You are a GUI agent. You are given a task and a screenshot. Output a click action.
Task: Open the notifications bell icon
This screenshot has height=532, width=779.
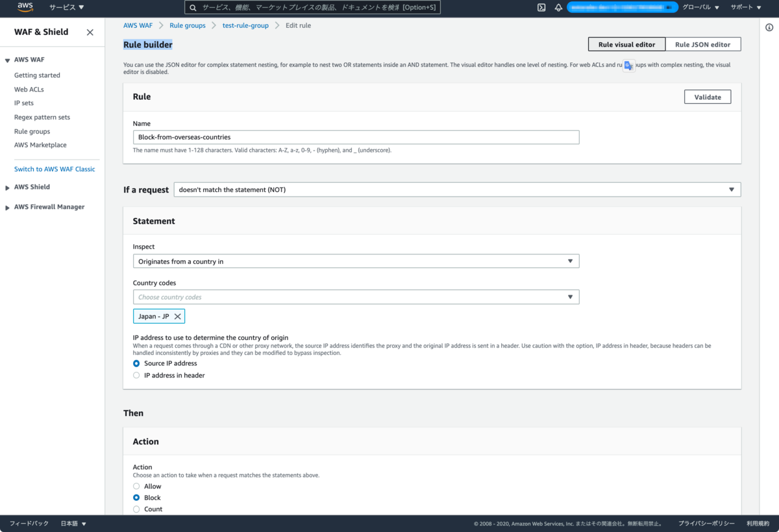pos(558,7)
